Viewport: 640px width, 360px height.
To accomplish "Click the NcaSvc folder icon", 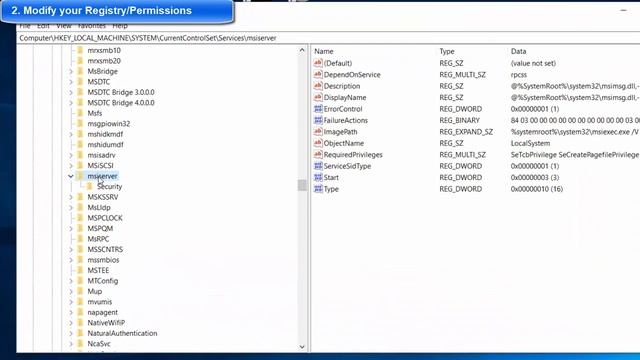I will click(x=80, y=343).
